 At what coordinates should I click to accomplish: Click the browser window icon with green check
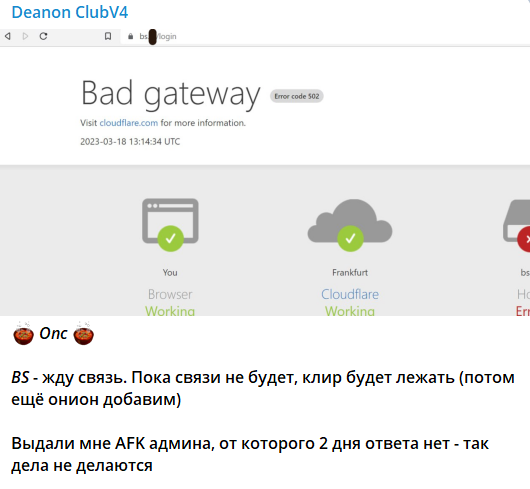170,224
